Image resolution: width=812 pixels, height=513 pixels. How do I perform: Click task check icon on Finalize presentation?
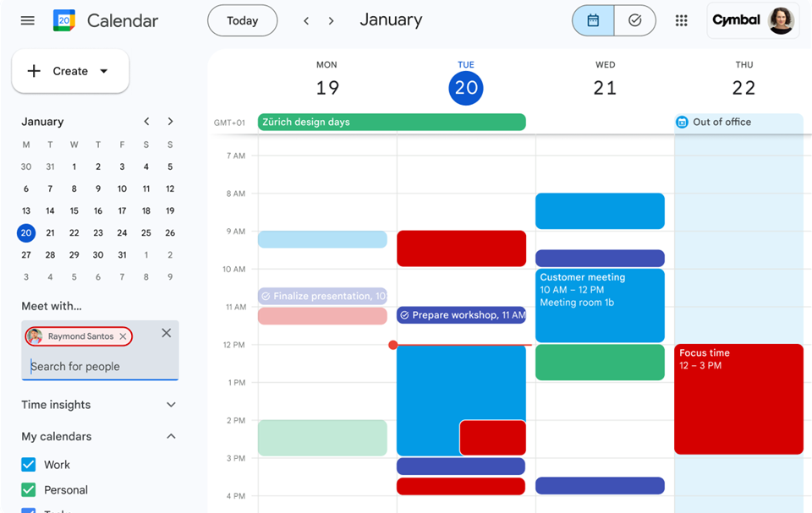click(266, 296)
